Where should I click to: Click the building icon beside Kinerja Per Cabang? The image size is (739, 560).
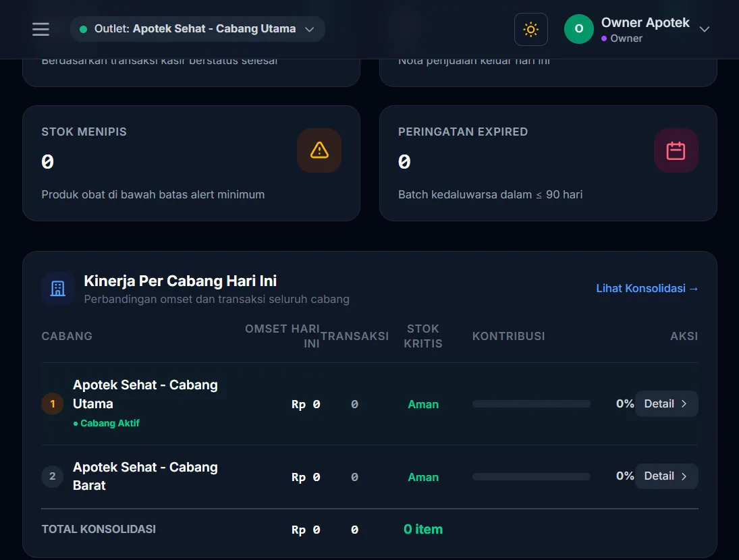coord(57,288)
